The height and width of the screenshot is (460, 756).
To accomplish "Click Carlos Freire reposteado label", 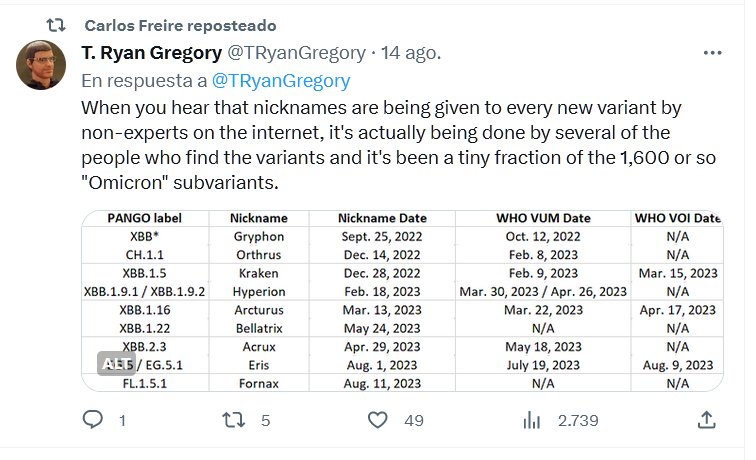I will coord(180,25).
